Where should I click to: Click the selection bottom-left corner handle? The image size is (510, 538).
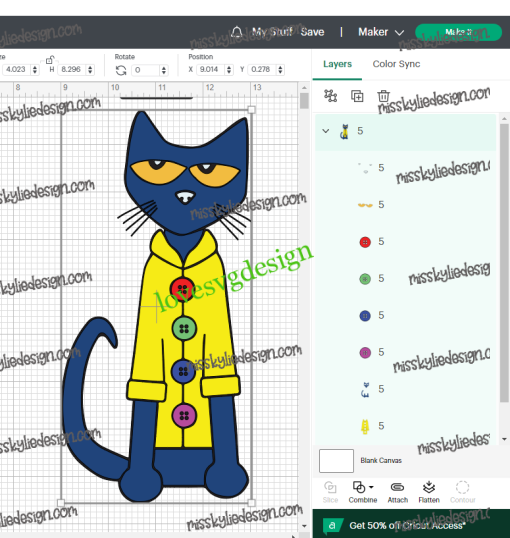click(61, 503)
